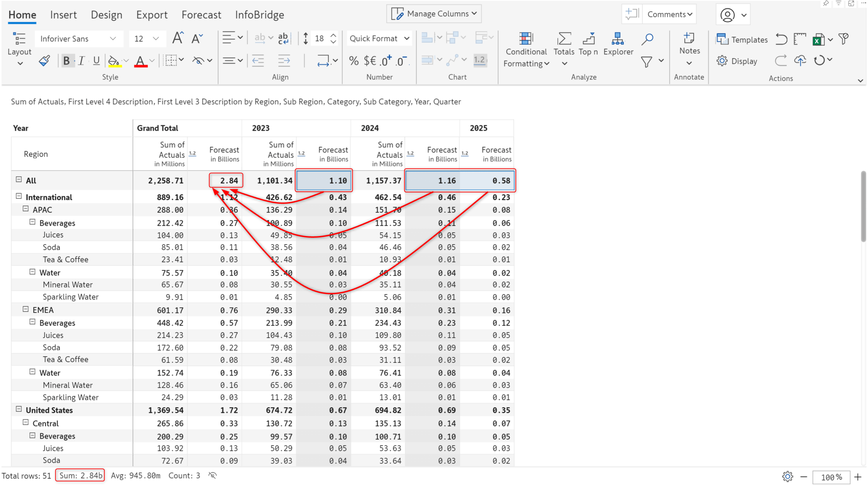Image resolution: width=868 pixels, height=486 pixels.
Task: Open the InfoBridge tab
Action: 260,15
